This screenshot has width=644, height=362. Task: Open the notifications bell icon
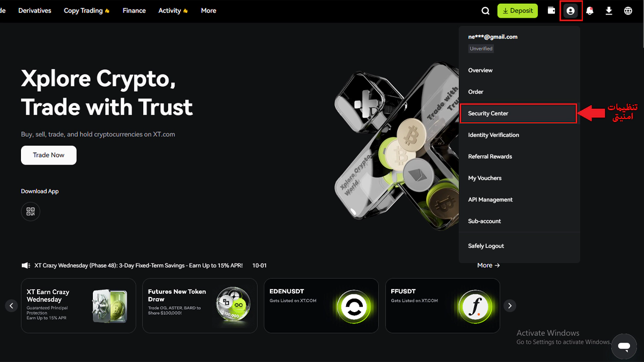[590, 11]
